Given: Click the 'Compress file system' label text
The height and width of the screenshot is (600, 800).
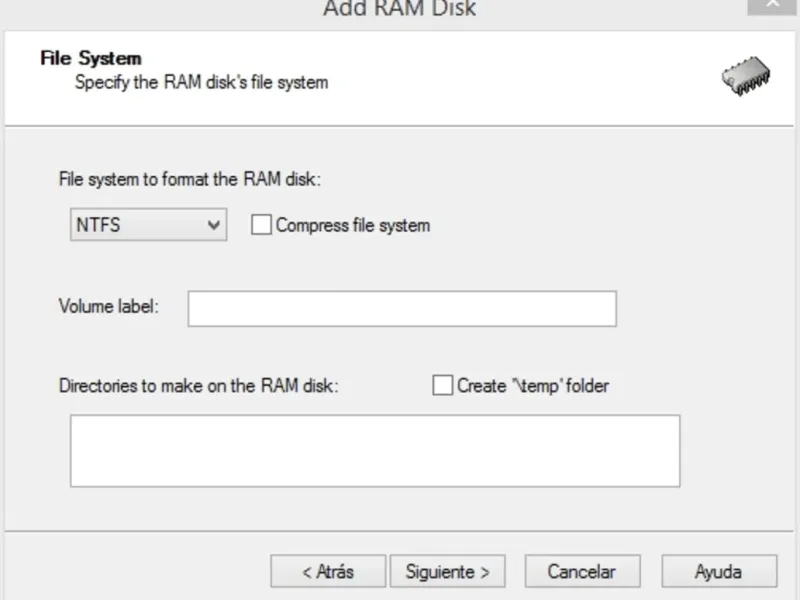Looking at the screenshot, I should click(x=353, y=225).
